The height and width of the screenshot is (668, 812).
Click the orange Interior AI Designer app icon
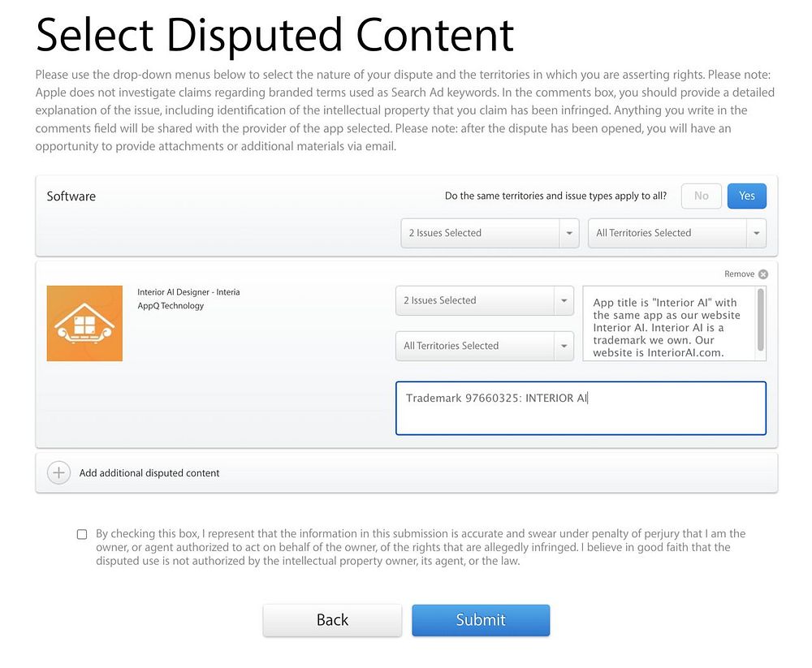pos(84,323)
